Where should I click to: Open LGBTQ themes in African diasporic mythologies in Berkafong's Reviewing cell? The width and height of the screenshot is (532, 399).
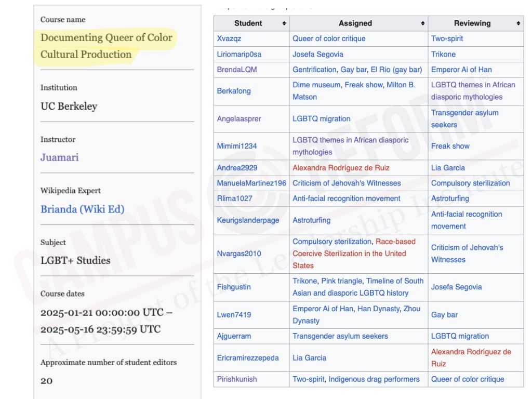click(x=473, y=91)
